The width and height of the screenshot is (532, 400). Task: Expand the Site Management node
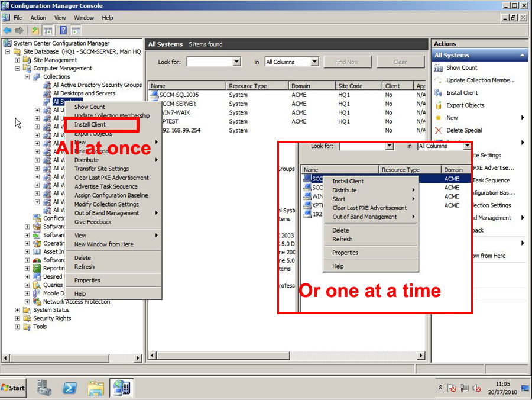pos(17,60)
